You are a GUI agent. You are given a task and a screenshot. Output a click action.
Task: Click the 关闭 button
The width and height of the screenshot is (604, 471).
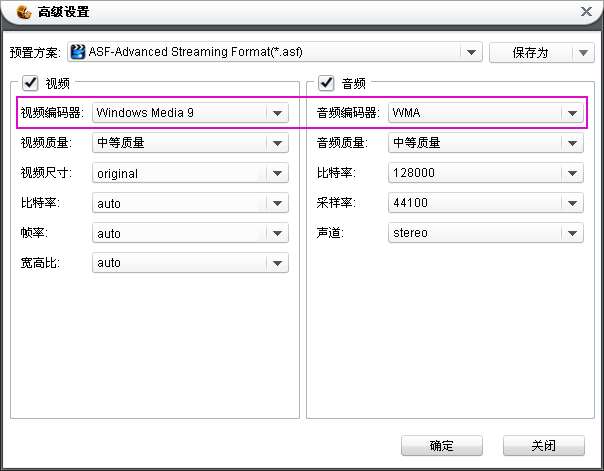(x=544, y=446)
